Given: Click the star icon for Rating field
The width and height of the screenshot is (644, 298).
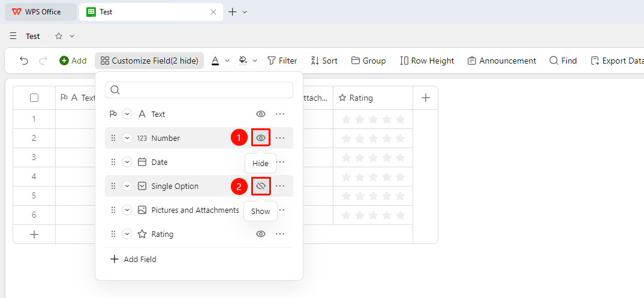Looking at the screenshot, I should tap(142, 234).
